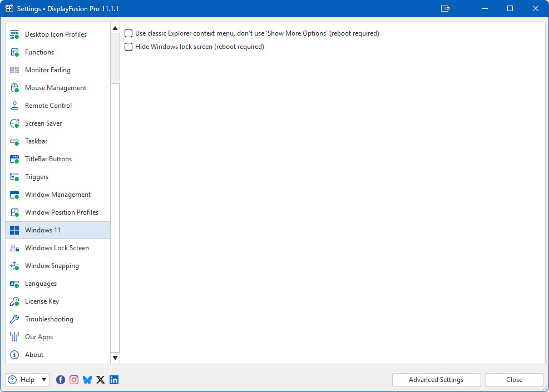Screen dimensions: 549x392
Task: Click the DisplayFusion title bar monitor icon
Action: coord(445,9)
